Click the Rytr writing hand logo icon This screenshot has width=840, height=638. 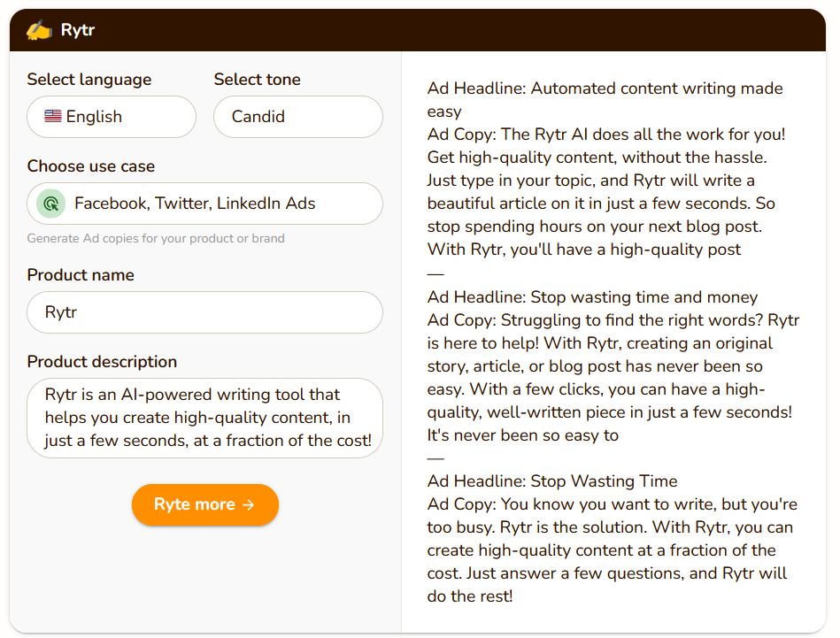pos(39,30)
